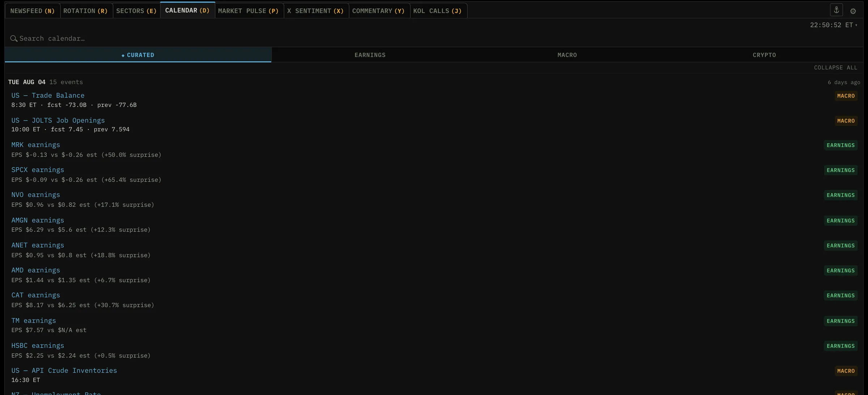Click EARNINGS badge on CAT row
This screenshot has width=868, height=395.
[x=841, y=296]
